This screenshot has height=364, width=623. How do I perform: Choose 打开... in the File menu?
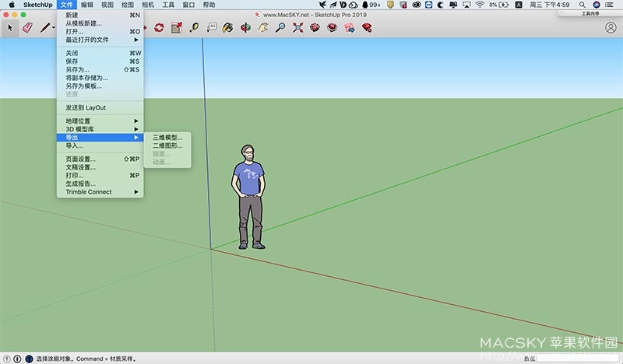pyautogui.click(x=100, y=32)
